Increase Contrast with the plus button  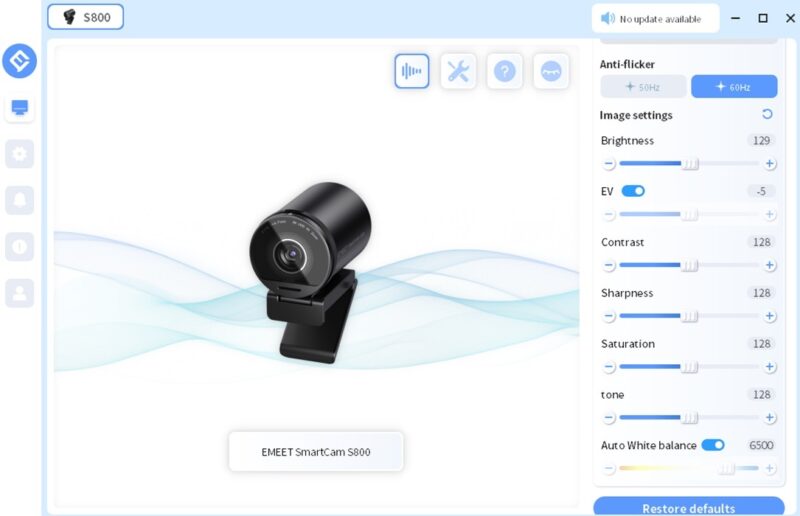click(770, 265)
